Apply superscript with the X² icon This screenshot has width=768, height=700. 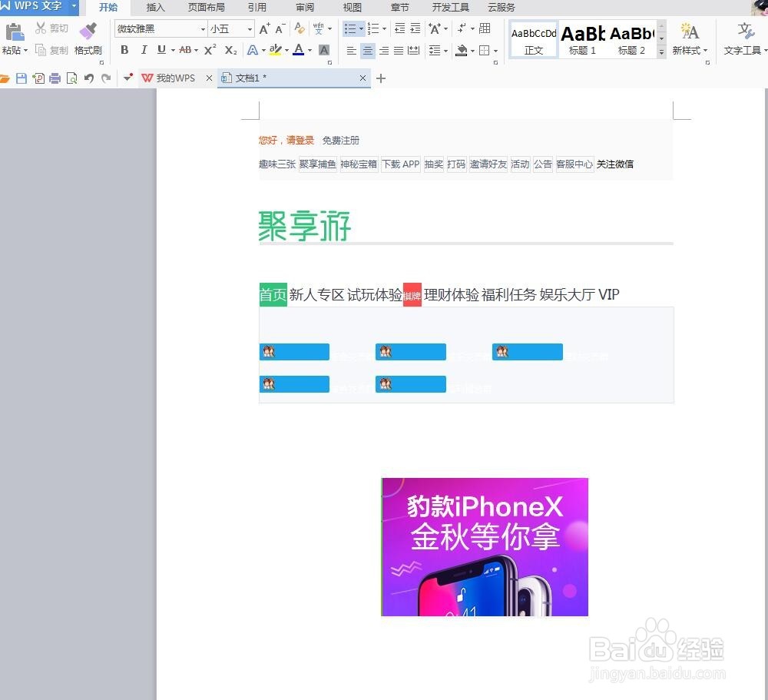pos(210,49)
